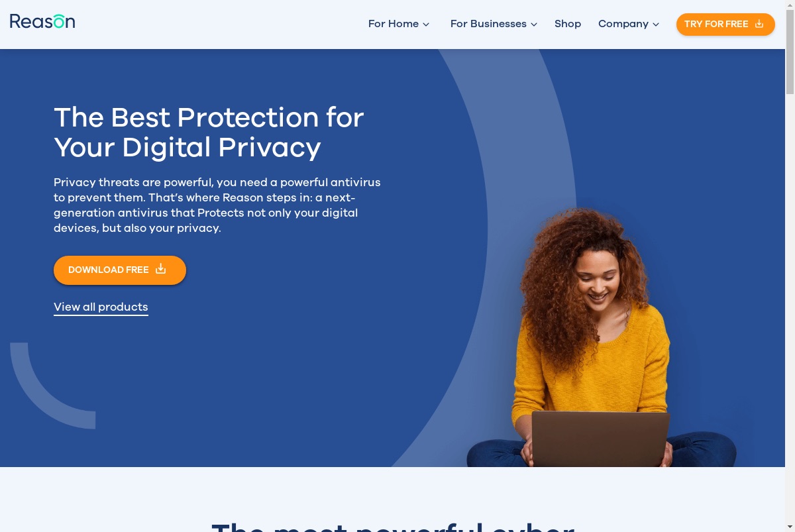Click the hero photo of the smiling woman
This screenshot has height=532, width=795.
pos(600,337)
